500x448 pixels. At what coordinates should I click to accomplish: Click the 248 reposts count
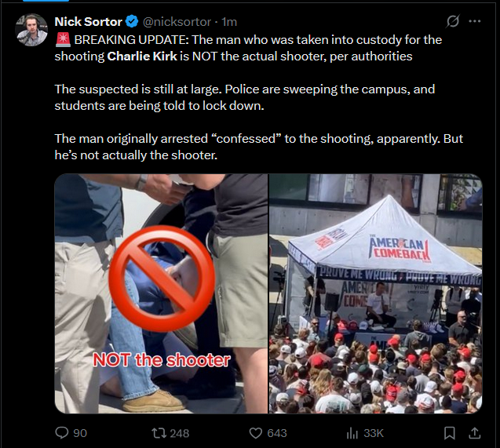click(x=180, y=433)
